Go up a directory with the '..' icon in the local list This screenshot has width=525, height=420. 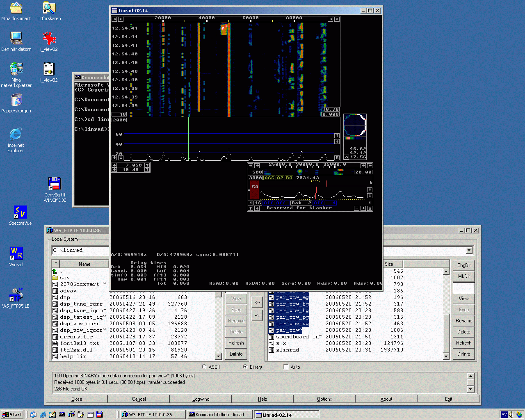pyautogui.click(x=55, y=271)
